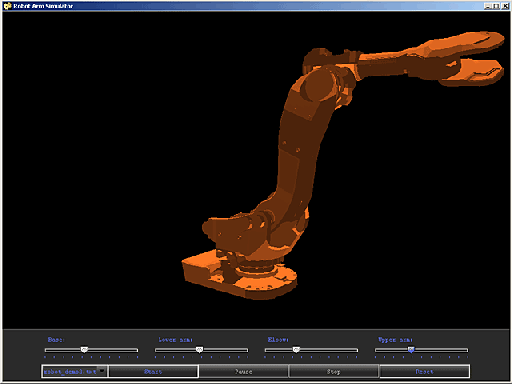Click the Pause button
Viewport: 512px width, 384px height.
click(x=244, y=371)
